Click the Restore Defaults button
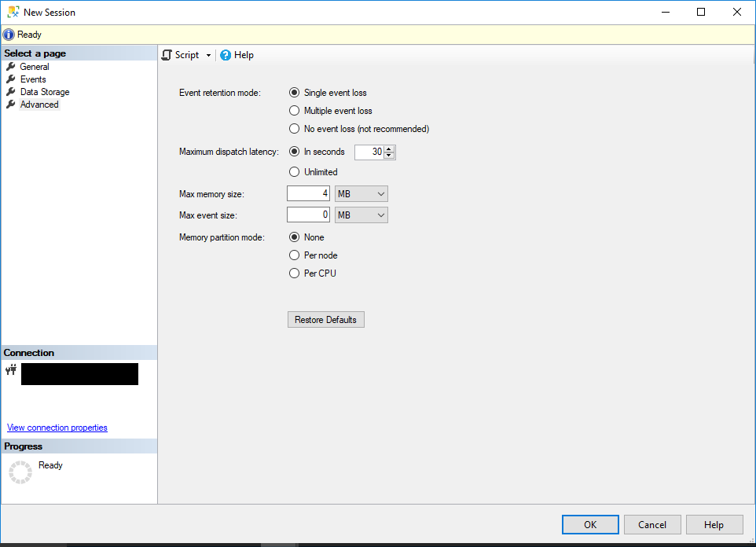 coord(325,319)
